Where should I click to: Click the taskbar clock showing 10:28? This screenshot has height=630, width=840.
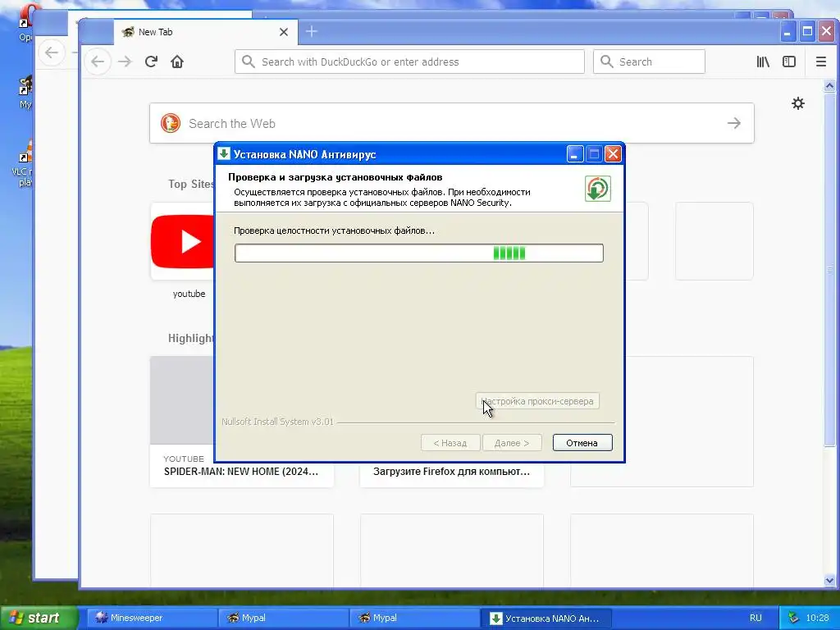[x=818, y=618]
